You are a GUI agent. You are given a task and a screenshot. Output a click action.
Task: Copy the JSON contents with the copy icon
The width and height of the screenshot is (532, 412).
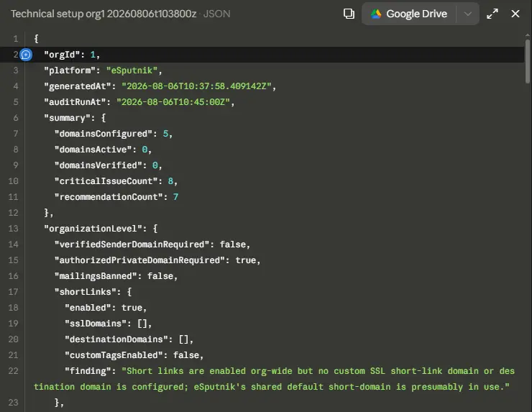click(x=349, y=14)
